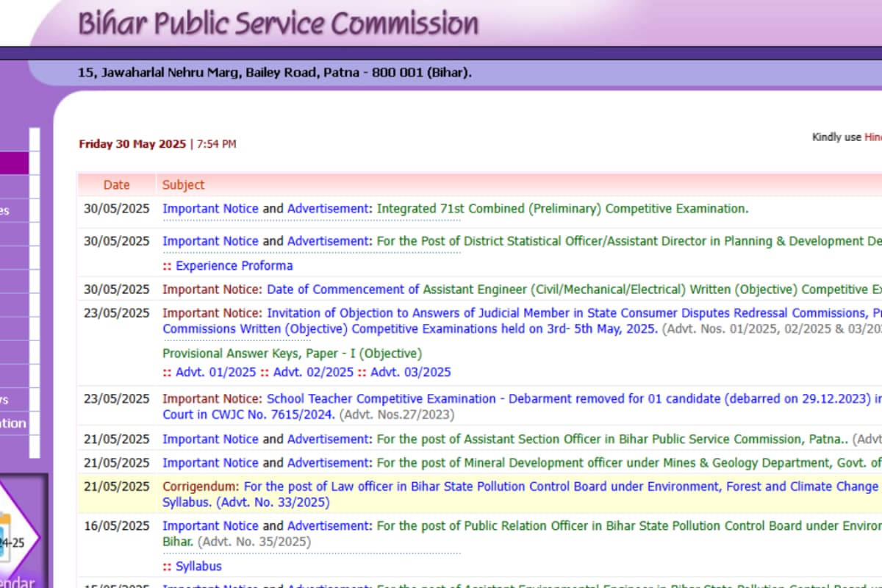Click the "7:54 PM" time text
This screenshot has width=882, height=588.
(216, 144)
